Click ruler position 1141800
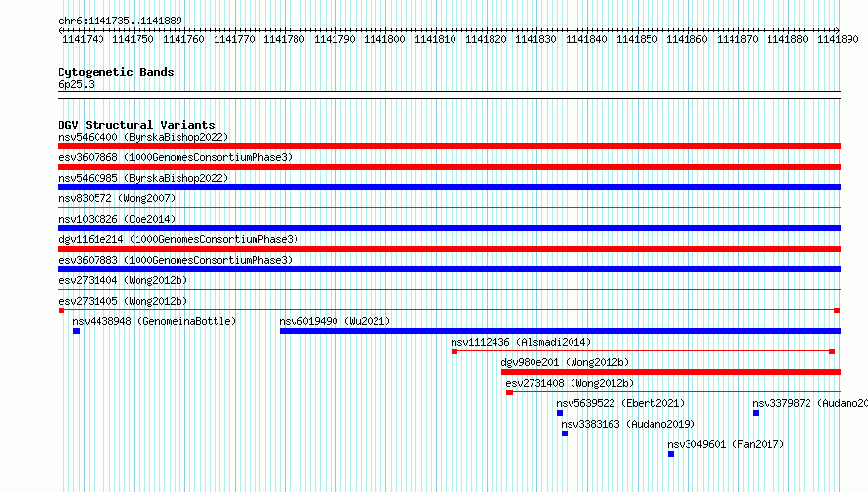 pyautogui.click(x=384, y=39)
